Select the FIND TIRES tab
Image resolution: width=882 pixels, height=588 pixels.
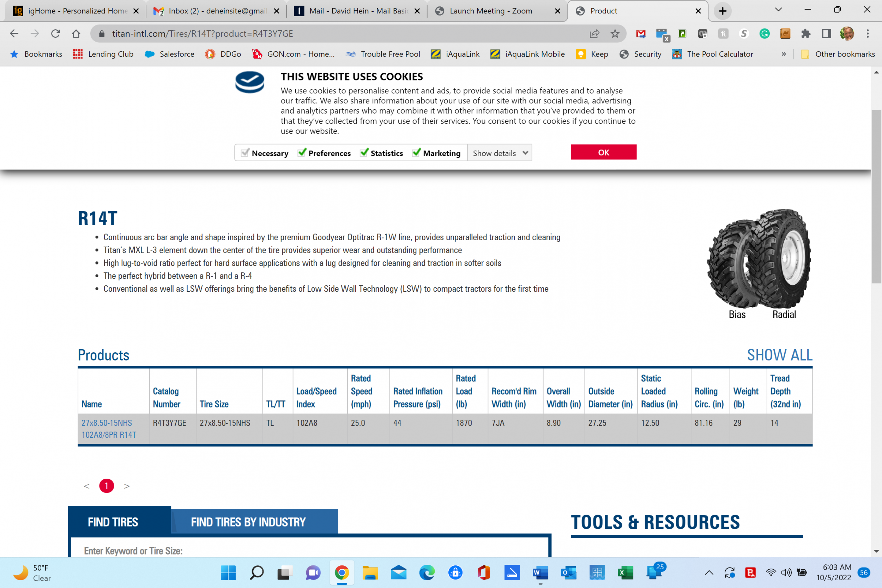click(120, 522)
